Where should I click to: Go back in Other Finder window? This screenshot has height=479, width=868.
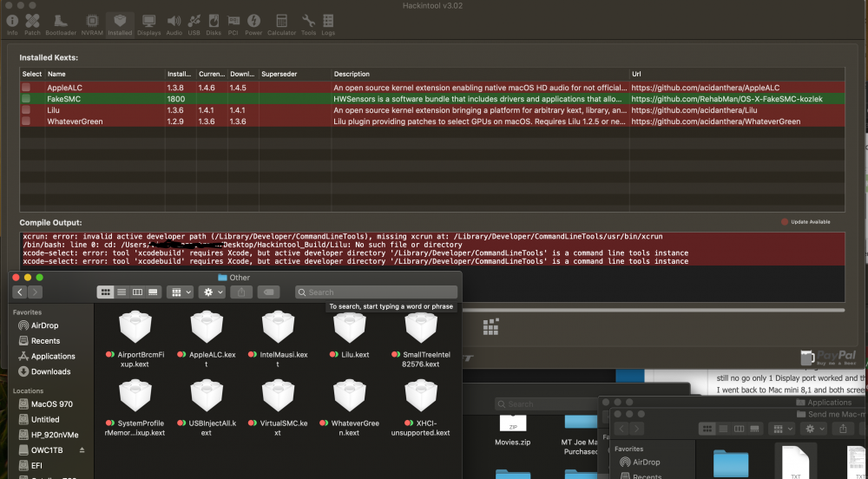[x=20, y=292]
